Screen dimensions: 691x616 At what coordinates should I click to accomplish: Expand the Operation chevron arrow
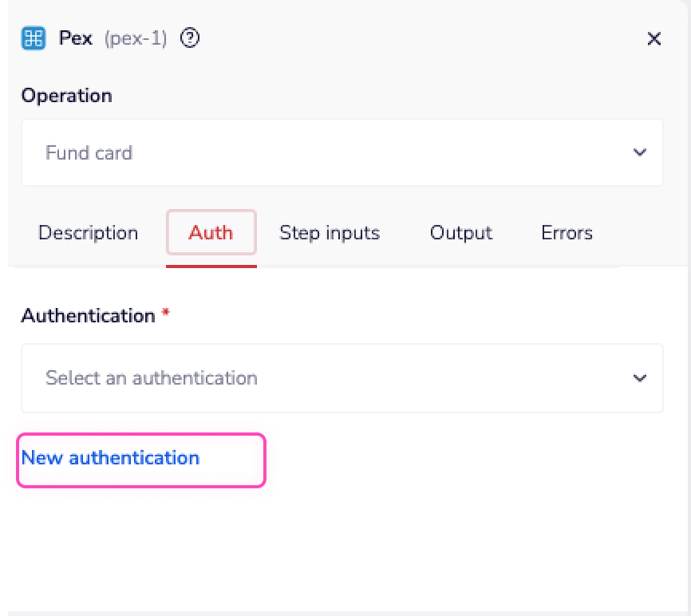pos(639,152)
